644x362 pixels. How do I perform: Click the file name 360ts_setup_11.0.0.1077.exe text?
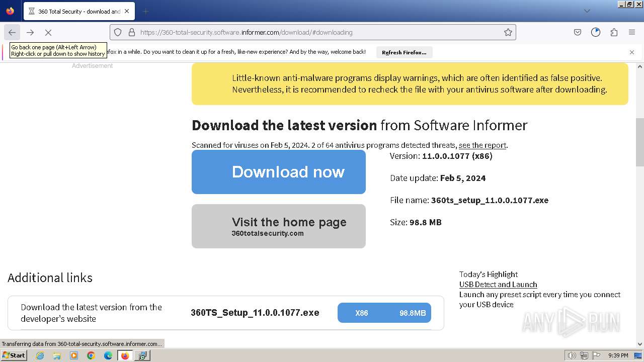(469, 200)
